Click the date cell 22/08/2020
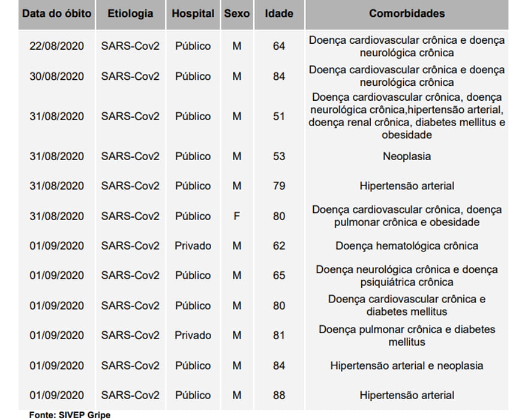Image resolution: width=528 pixels, height=420 pixels. [57, 46]
